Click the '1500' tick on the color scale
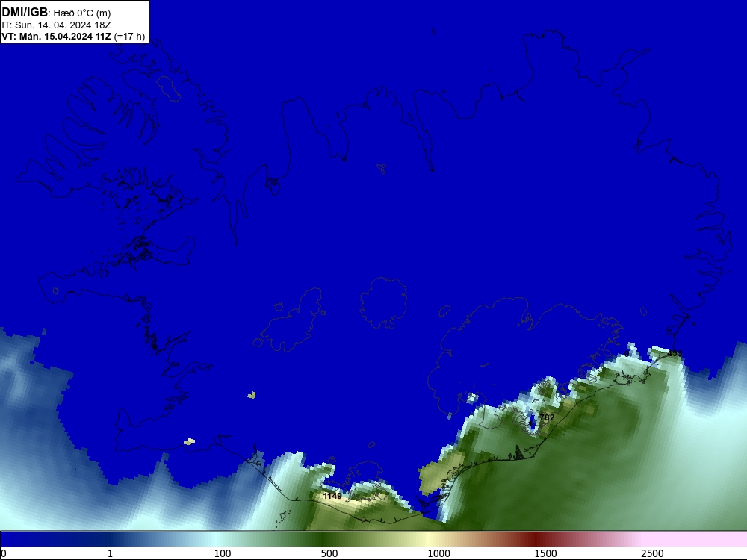 [x=545, y=553]
